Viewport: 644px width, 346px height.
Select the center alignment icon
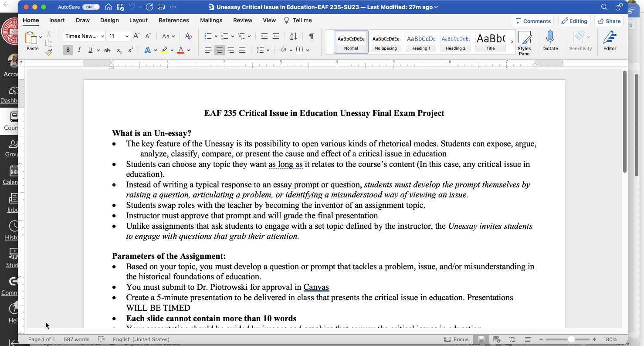(220, 50)
